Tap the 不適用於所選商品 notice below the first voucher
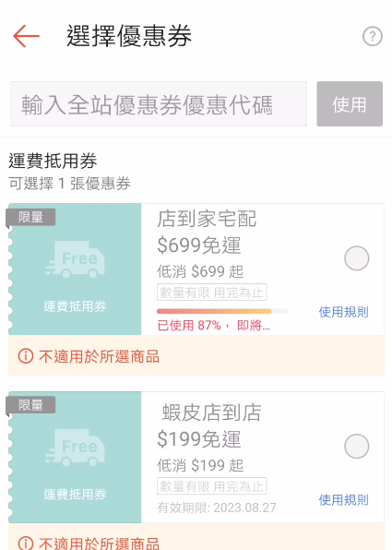This screenshot has height=550, width=392. pos(196,356)
